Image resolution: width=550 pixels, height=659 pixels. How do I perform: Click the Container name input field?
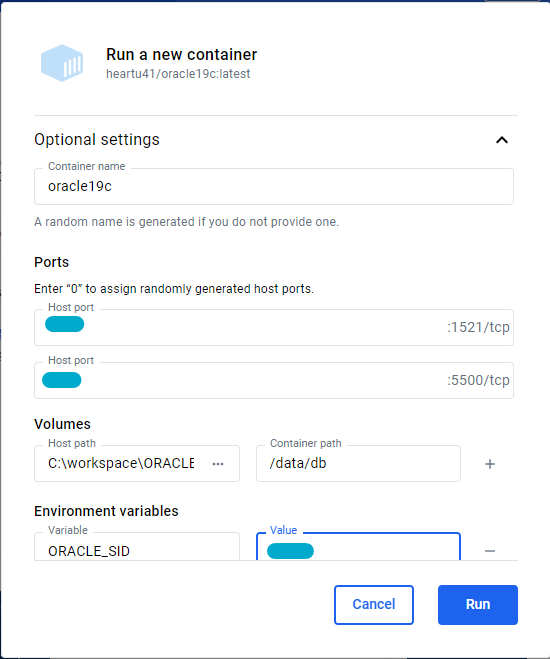click(274, 187)
